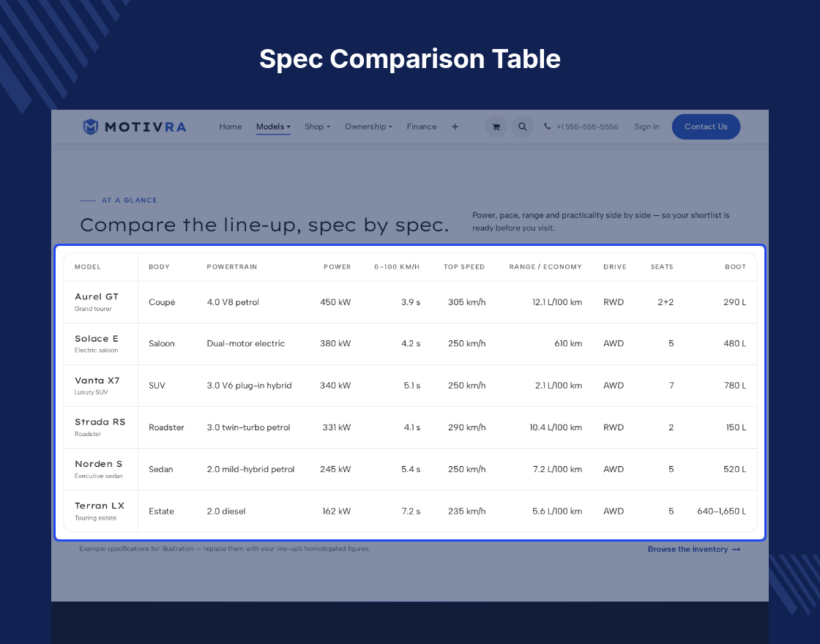
Task: Click the TOP SPEED column header
Action: tap(464, 266)
